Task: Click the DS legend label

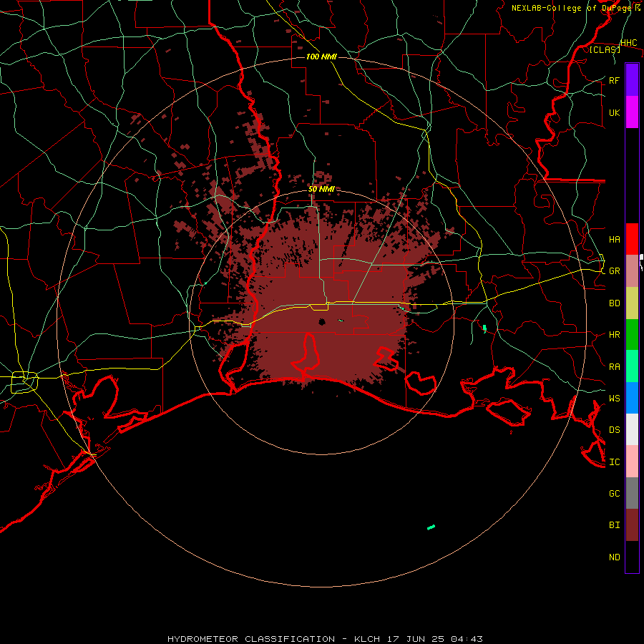Action: (614, 430)
